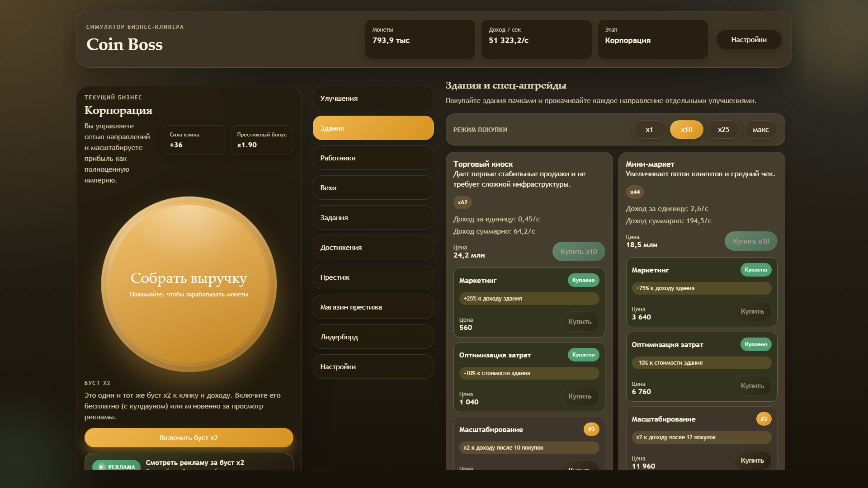This screenshot has height=488, width=868.
Task: Click the x44 count badge of Мини-маркет
Action: (635, 192)
